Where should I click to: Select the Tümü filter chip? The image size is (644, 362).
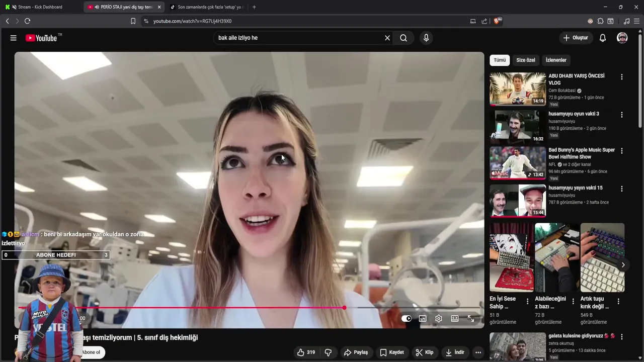coord(500,60)
